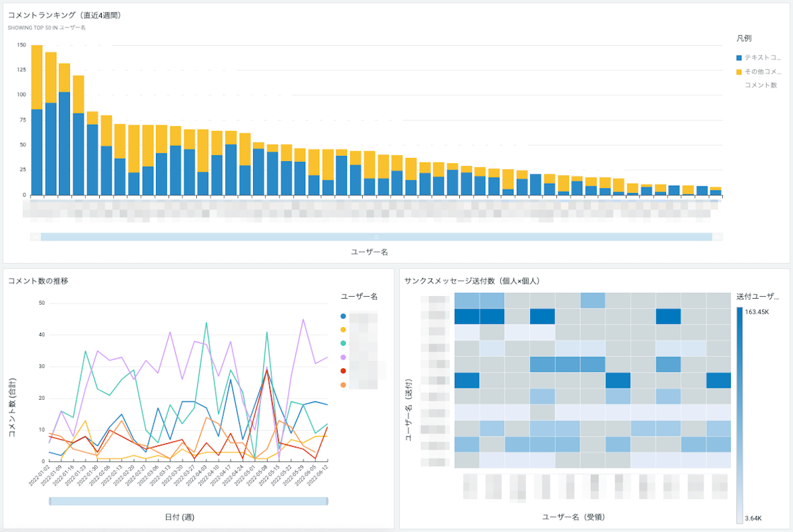
Task: Click the 2022-02-27 date label
Action: 137,475
